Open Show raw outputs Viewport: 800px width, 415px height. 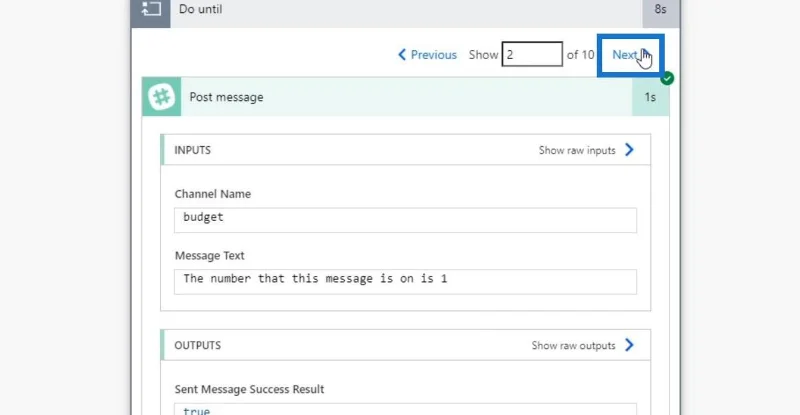(x=573, y=346)
